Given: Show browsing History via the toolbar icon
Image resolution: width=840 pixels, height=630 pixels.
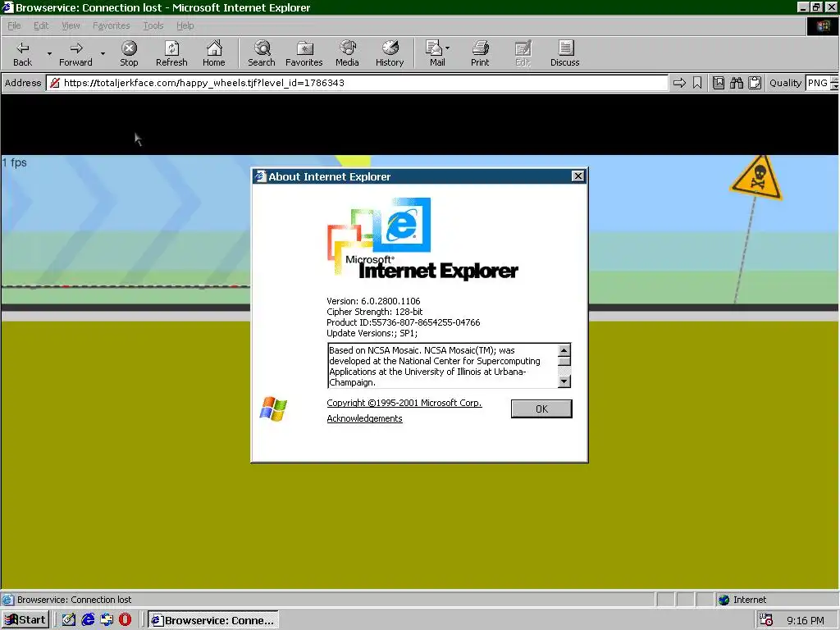Looking at the screenshot, I should click(390, 48).
